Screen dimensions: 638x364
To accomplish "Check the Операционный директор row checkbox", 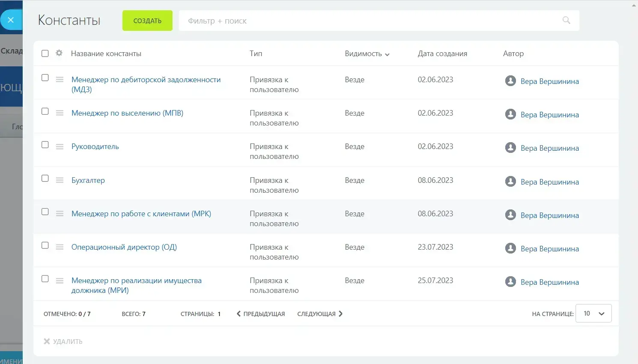I will [x=45, y=245].
